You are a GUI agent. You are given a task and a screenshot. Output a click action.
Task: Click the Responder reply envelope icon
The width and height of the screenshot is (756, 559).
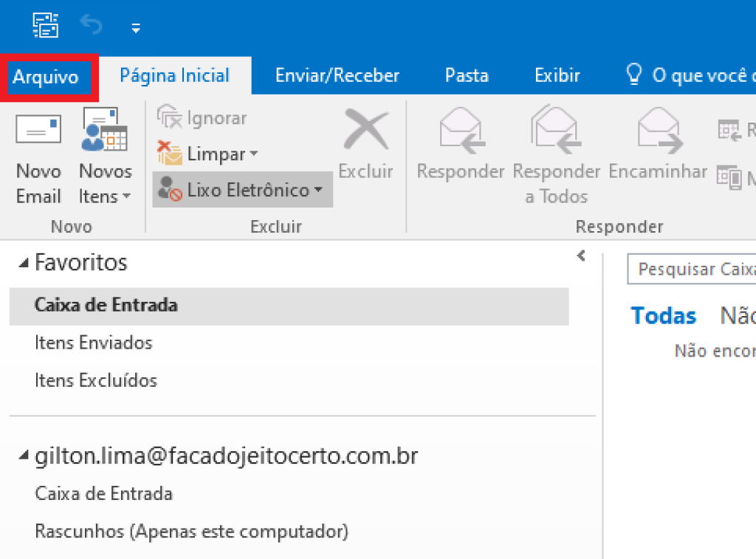coord(461,130)
